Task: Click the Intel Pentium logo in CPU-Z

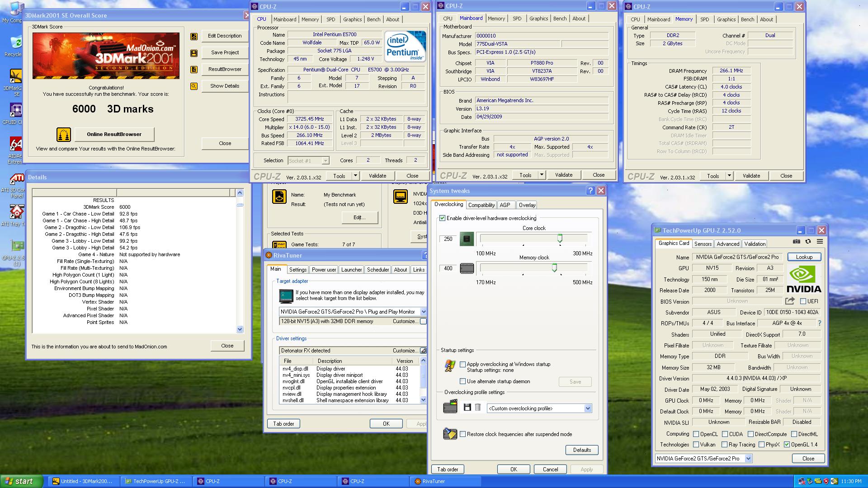Action: 405,46
